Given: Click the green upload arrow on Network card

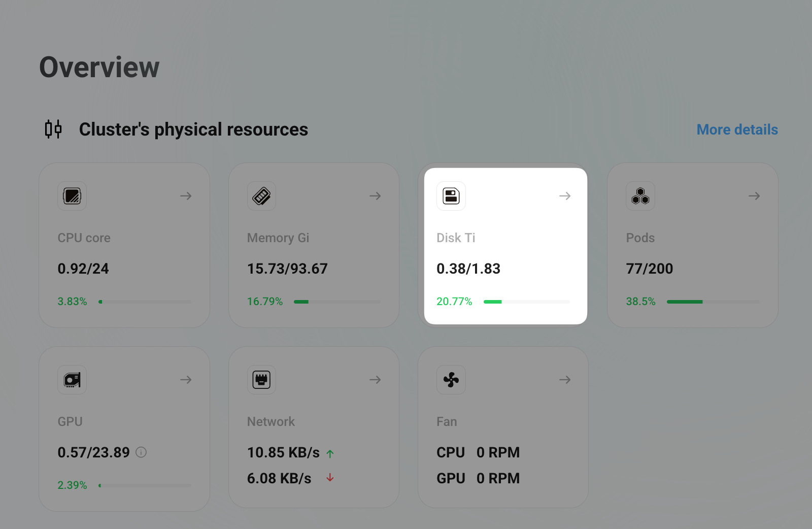Looking at the screenshot, I should click(x=330, y=453).
